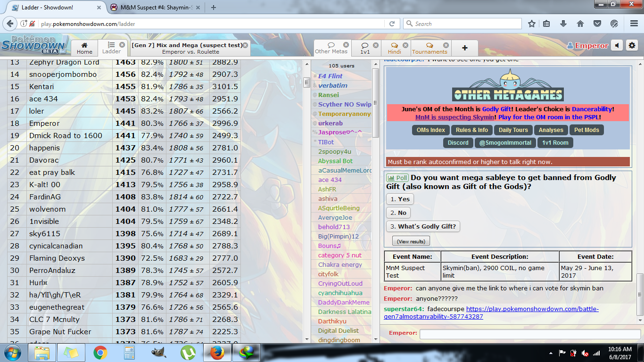Expand the join-room plus button
The image size is (644, 362).
[464, 48]
